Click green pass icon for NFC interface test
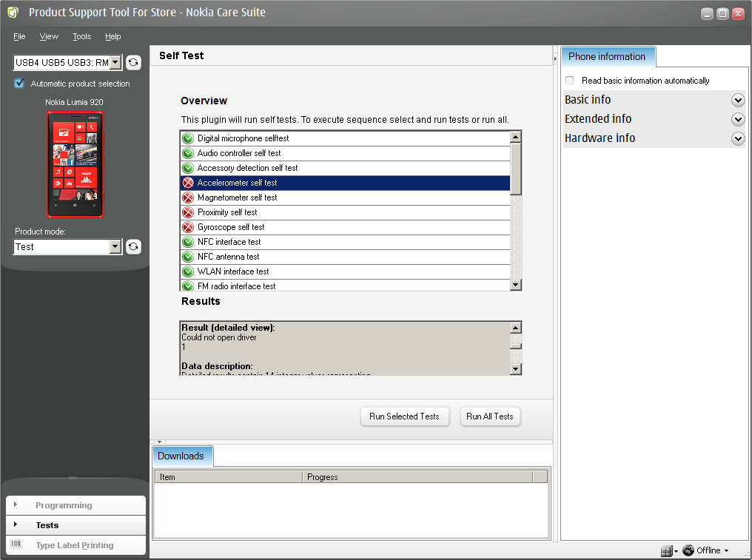The width and height of the screenshot is (752, 560). point(188,242)
